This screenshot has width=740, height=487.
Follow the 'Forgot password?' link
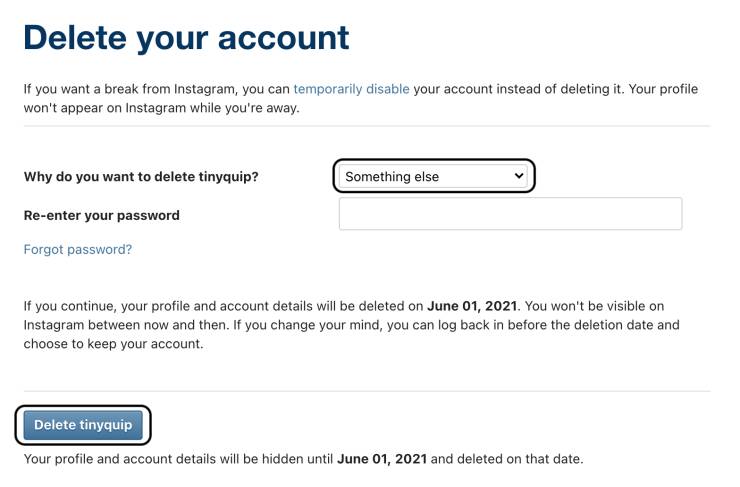tap(78, 249)
